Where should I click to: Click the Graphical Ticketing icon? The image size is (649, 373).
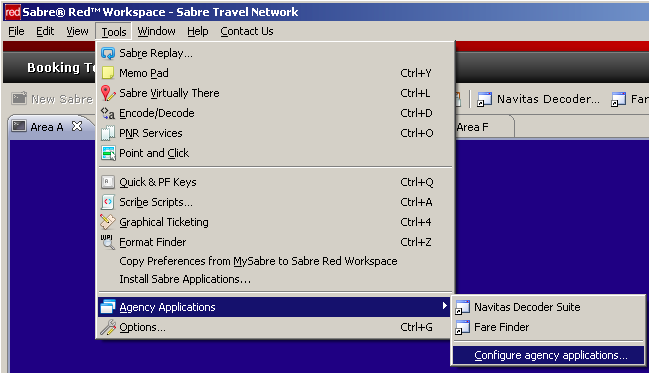108,222
